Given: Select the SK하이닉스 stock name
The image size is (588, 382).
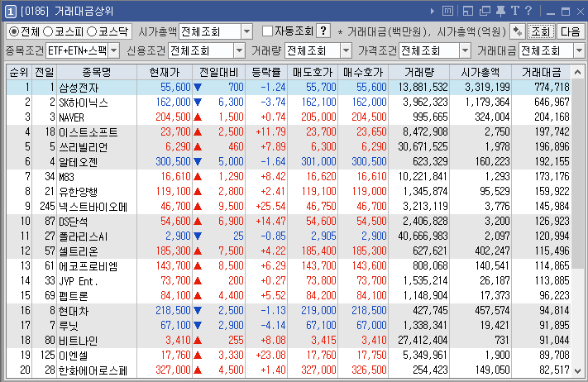Looking at the screenshot, I should 84,103.
